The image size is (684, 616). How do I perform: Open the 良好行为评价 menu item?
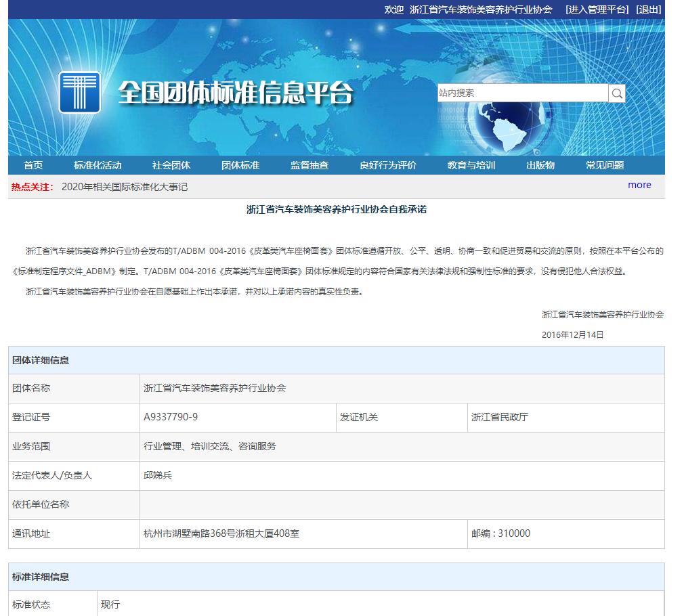pyautogui.click(x=389, y=164)
